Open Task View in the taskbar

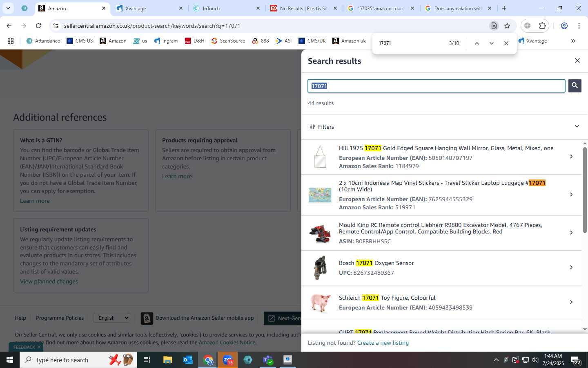pos(147,360)
